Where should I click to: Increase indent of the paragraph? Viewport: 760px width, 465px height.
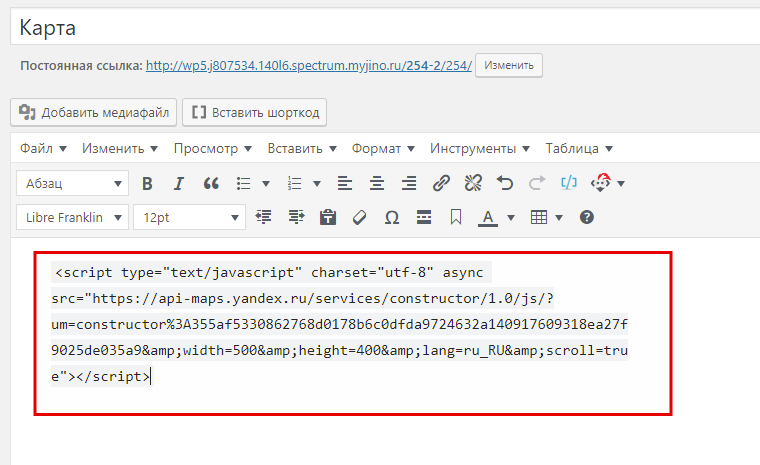point(296,217)
